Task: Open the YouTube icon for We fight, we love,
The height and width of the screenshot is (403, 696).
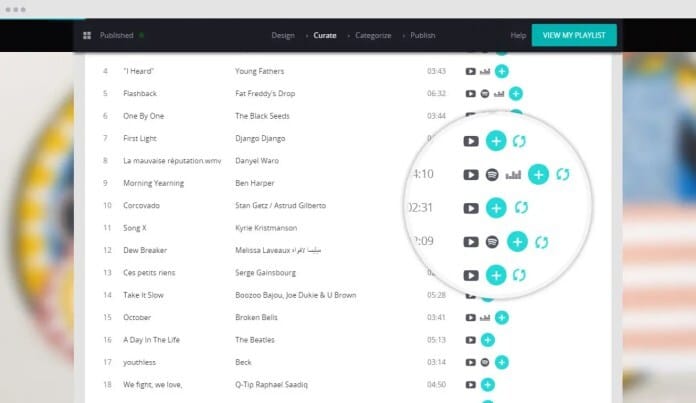Action: (x=471, y=385)
